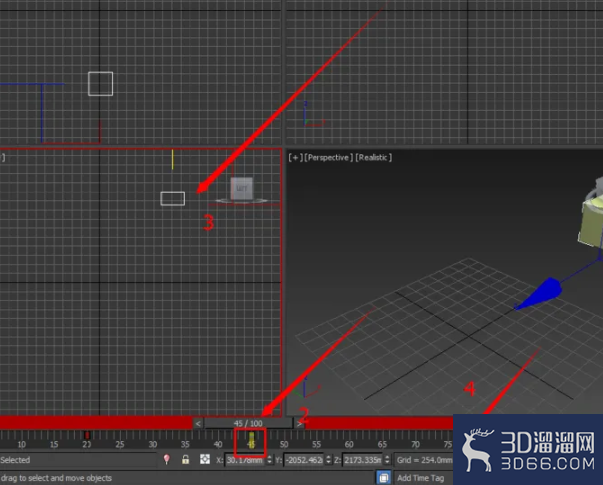Open the [Realistic] shading label menu
The width and height of the screenshot is (603, 485).
373,157
